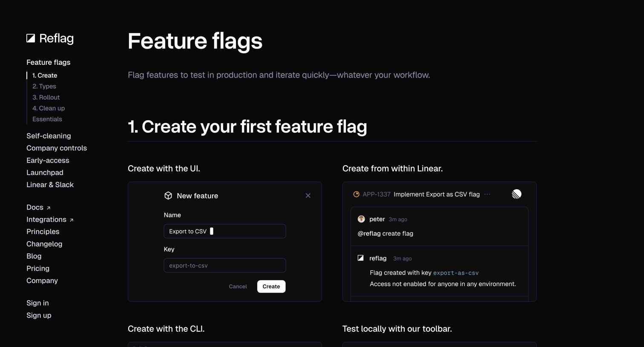Open the Pricing page

click(38, 268)
